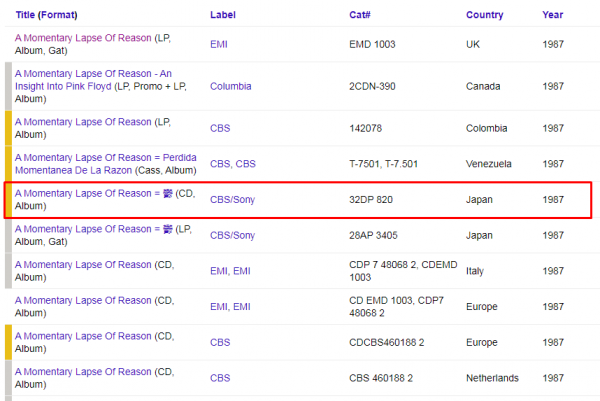Viewport: 600px width, 401px height.
Task: Click Columbia label link for Canada release
Action: (x=230, y=86)
